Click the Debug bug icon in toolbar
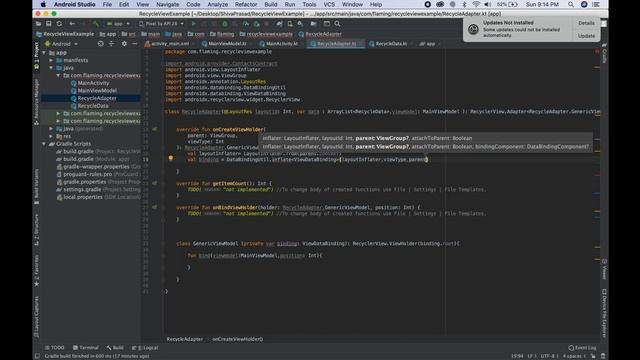Image resolution: width=640 pixels, height=360 pixels. click(x=224, y=24)
